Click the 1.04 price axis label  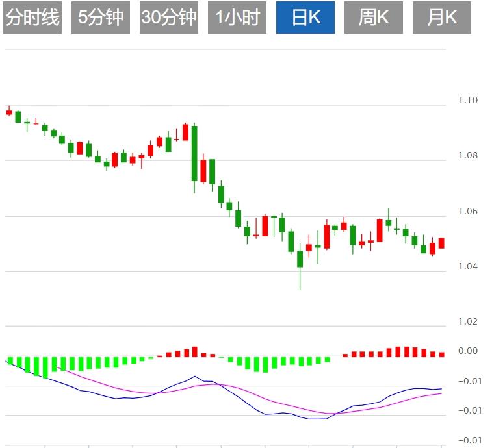click(x=467, y=267)
